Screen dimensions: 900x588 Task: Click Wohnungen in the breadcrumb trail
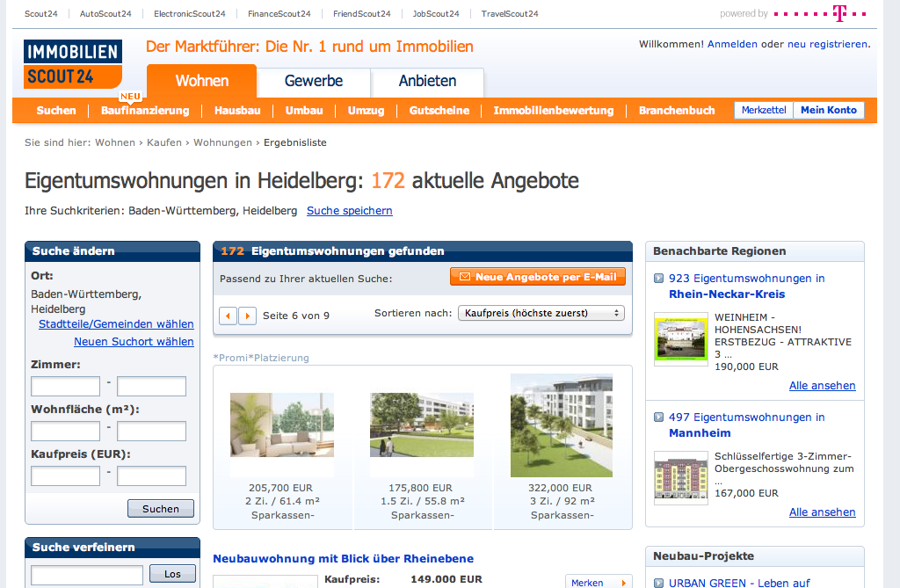pos(222,142)
